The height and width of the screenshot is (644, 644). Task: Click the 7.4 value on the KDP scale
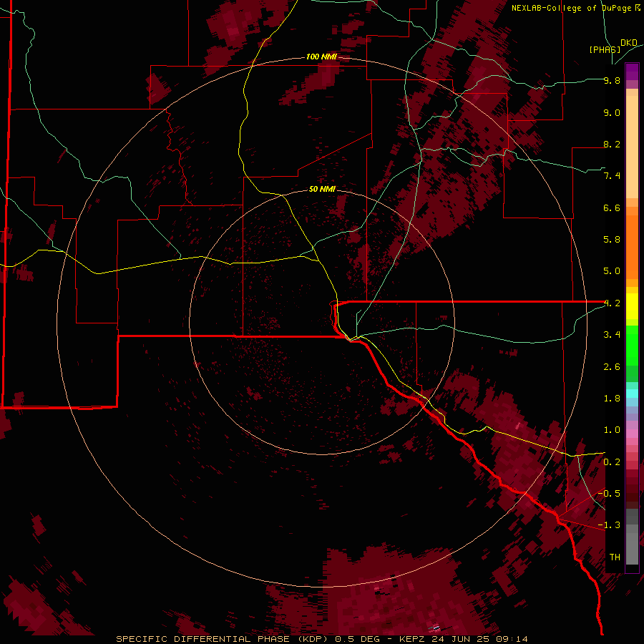pos(612,176)
